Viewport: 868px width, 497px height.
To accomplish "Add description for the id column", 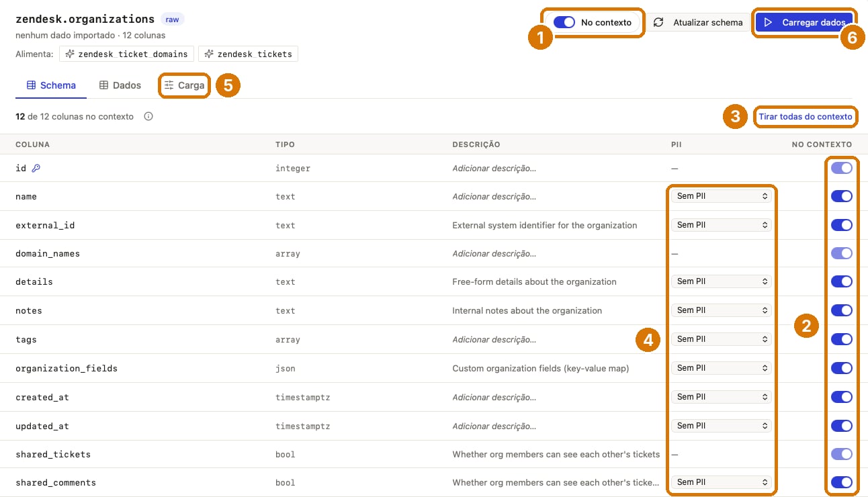I will tap(494, 168).
